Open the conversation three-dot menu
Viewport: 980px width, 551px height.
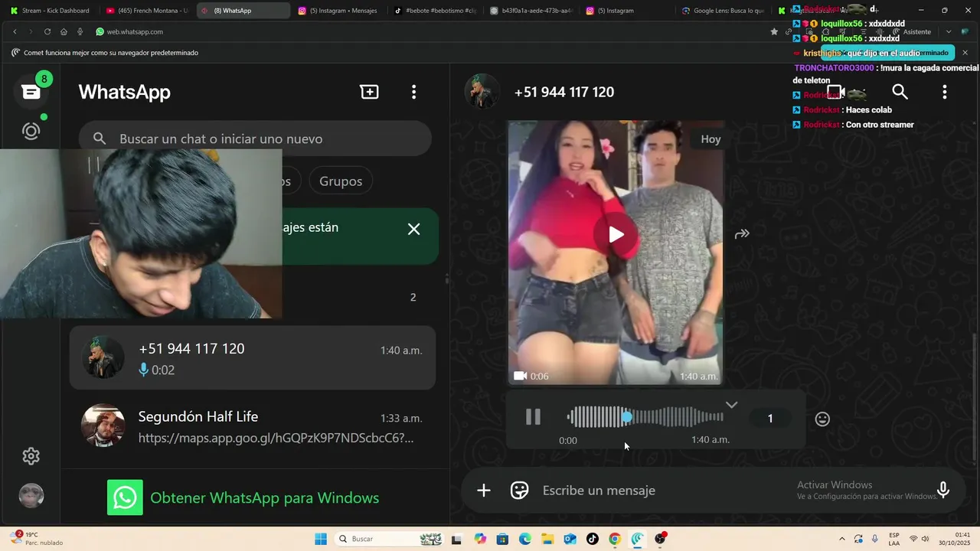944,92
